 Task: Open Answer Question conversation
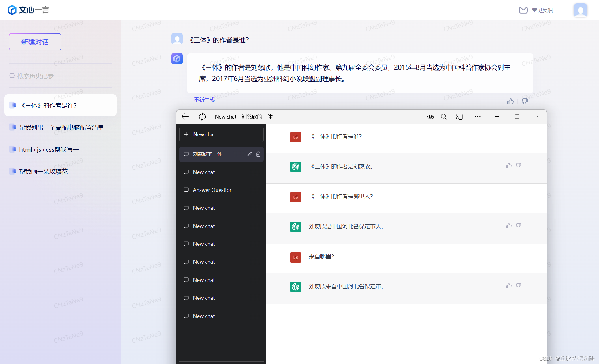point(221,190)
